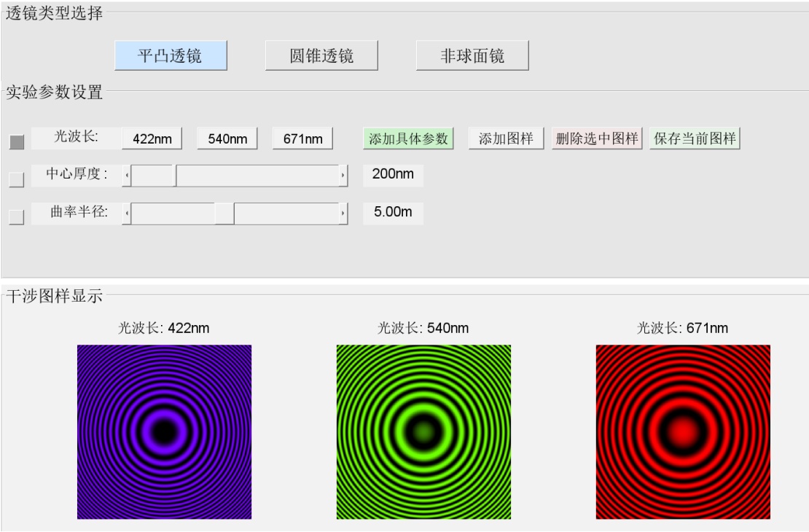Select the 平凸透镜 lens type button

171,55
